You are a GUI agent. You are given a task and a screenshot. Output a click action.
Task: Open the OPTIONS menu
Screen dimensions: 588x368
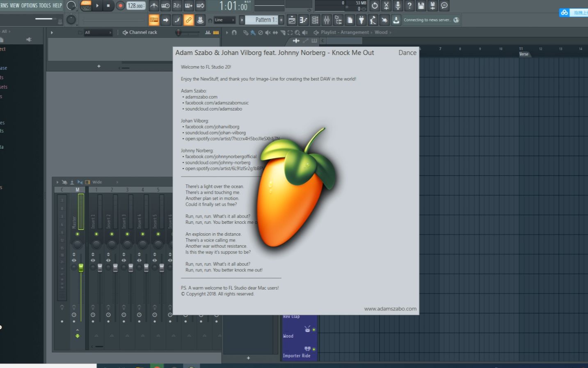click(29, 5)
